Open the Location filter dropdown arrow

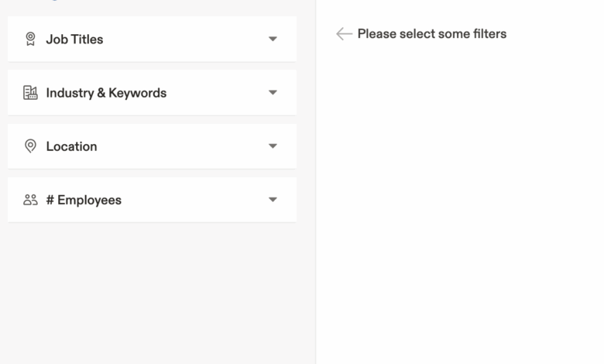pyautogui.click(x=273, y=146)
